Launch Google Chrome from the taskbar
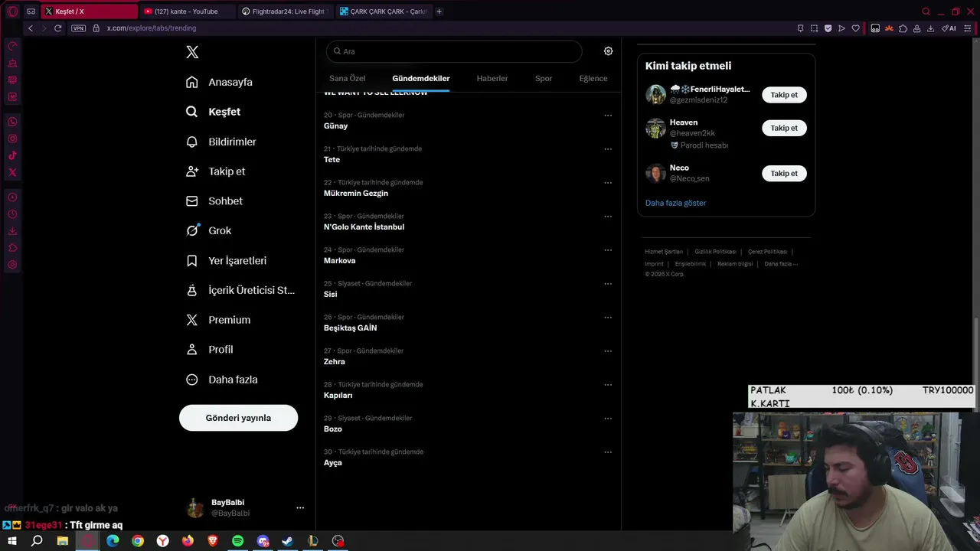Image resolution: width=980 pixels, height=551 pixels. click(x=137, y=541)
